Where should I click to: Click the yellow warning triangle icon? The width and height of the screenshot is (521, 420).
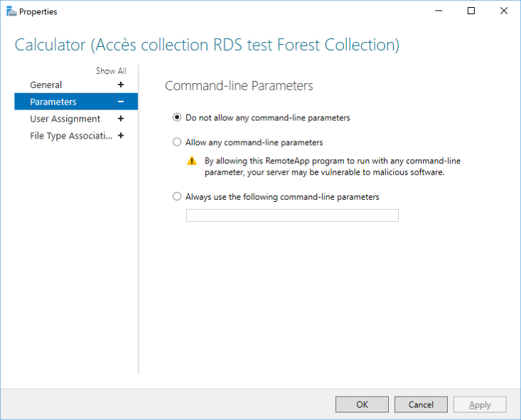pyautogui.click(x=192, y=161)
